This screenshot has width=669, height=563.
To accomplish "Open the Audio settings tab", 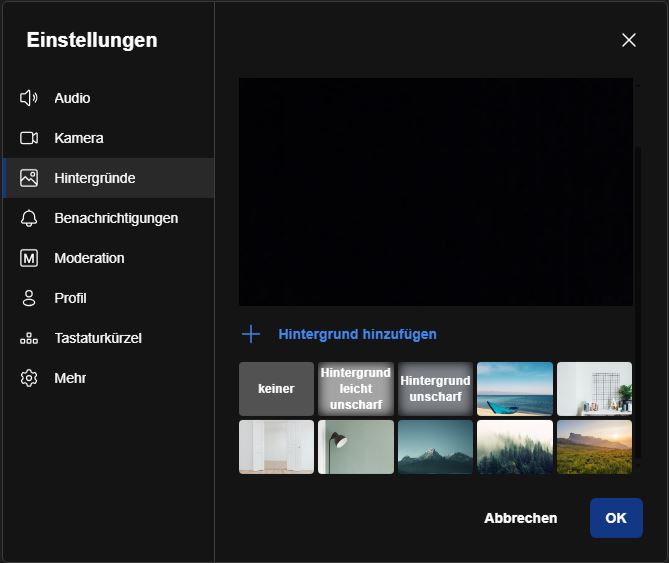I will tap(108, 98).
